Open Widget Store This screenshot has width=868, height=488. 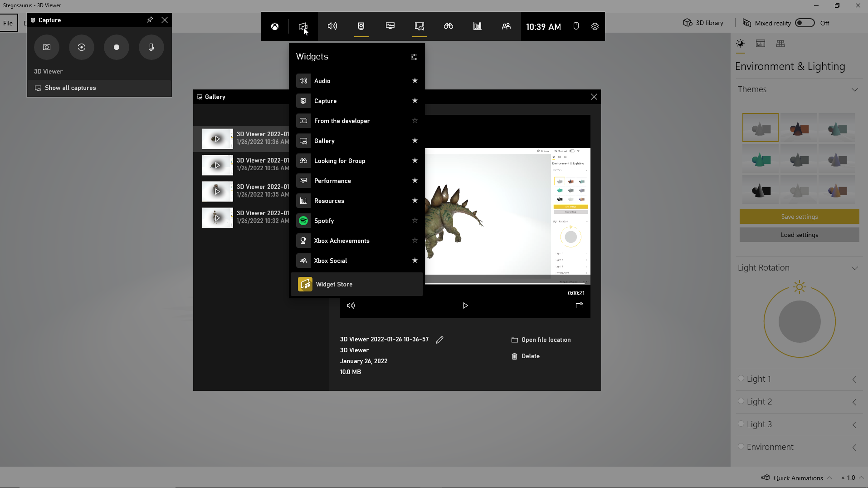pyautogui.click(x=357, y=284)
